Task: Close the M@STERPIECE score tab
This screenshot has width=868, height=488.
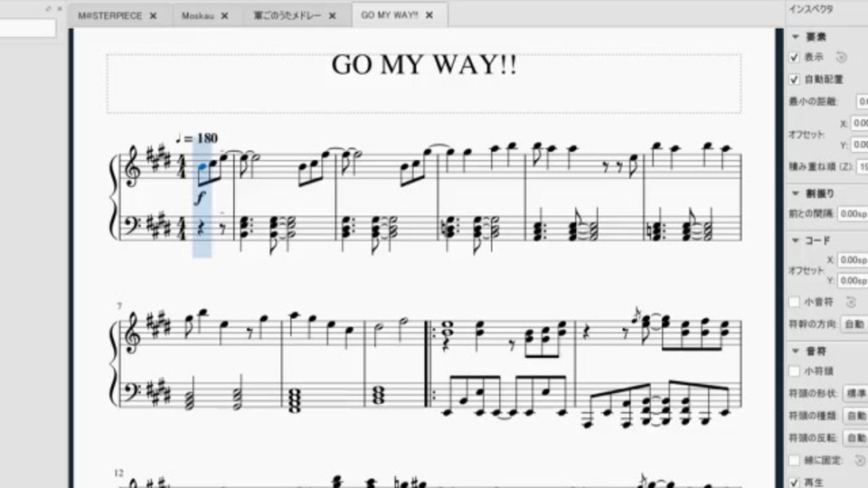Action: click(x=153, y=16)
